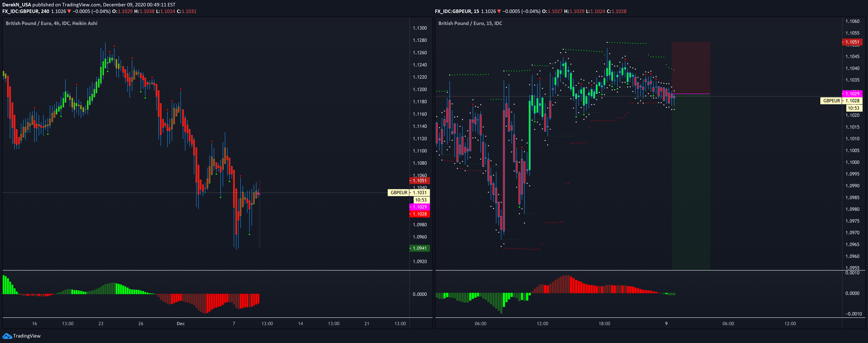This screenshot has width=868, height=343.
Task: Click the 0.0010 tick on the indicator scale
Action: click(853, 273)
